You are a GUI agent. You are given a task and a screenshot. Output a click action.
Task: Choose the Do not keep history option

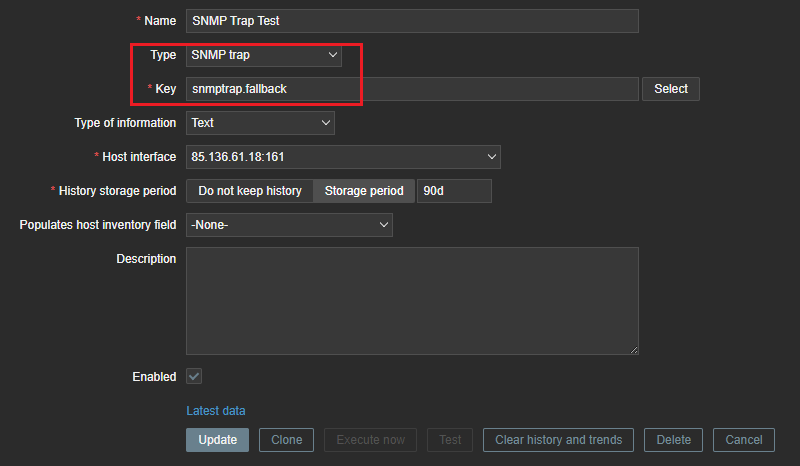[250, 191]
